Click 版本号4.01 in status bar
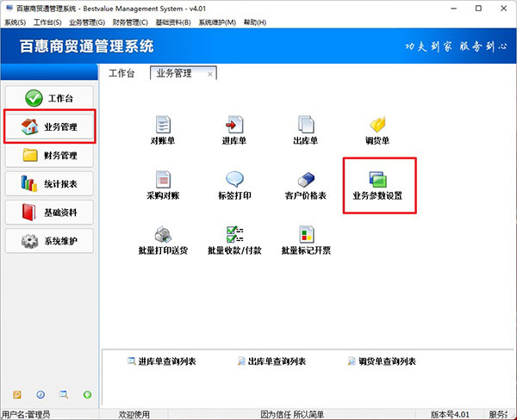Screen dimensions: 517x420 tap(450, 414)
